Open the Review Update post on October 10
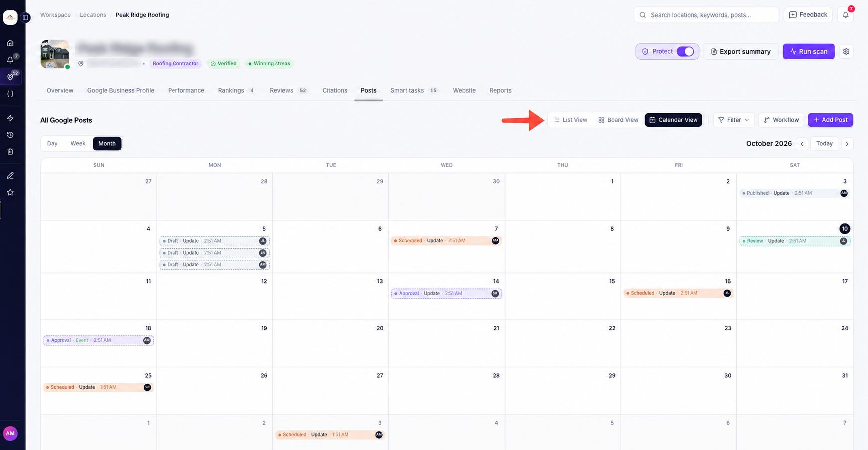The height and width of the screenshot is (450, 868). pos(794,241)
